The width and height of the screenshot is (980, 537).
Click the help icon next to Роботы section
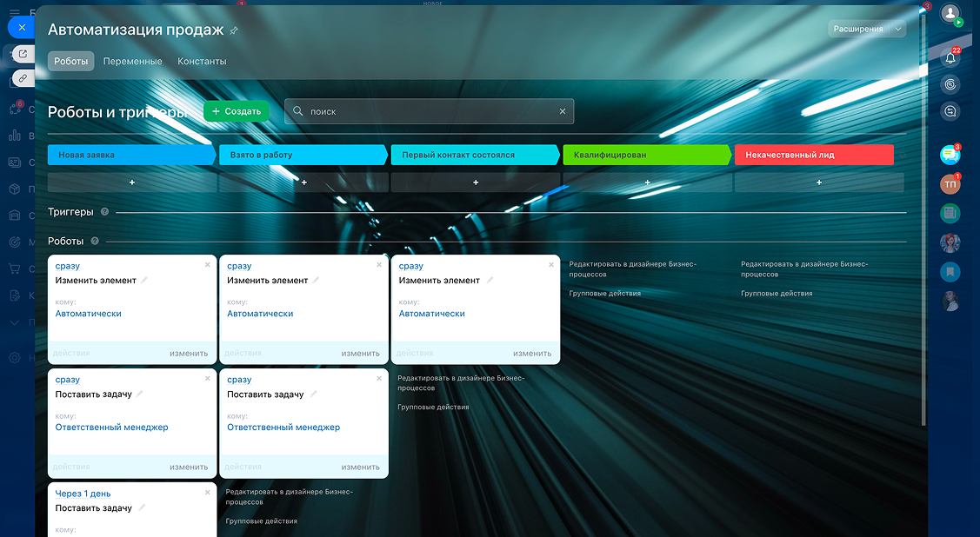tap(95, 241)
